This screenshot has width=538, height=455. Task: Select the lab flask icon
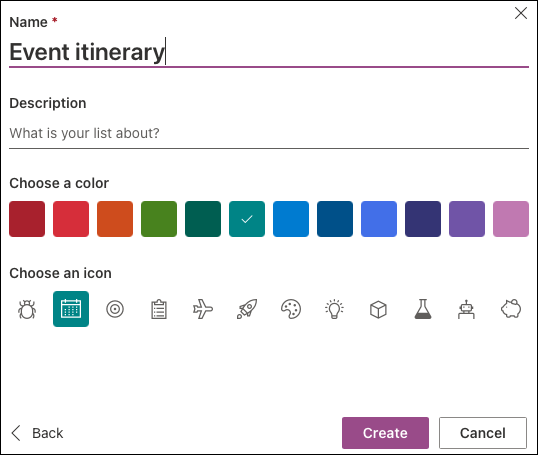tap(423, 309)
